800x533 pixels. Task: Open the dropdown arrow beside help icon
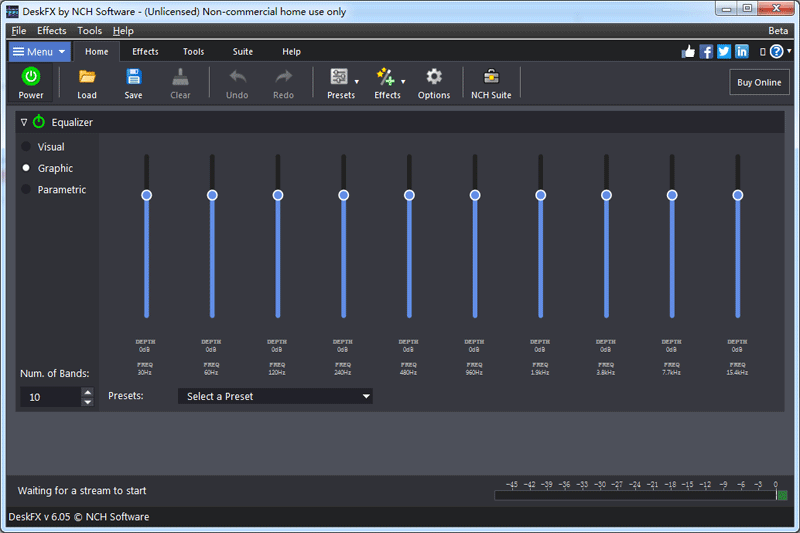[x=789, y=51]
